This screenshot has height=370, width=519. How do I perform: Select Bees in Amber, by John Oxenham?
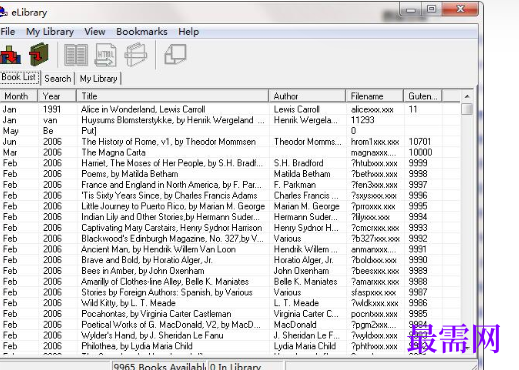pyautogui.click(x=143, y=271)
